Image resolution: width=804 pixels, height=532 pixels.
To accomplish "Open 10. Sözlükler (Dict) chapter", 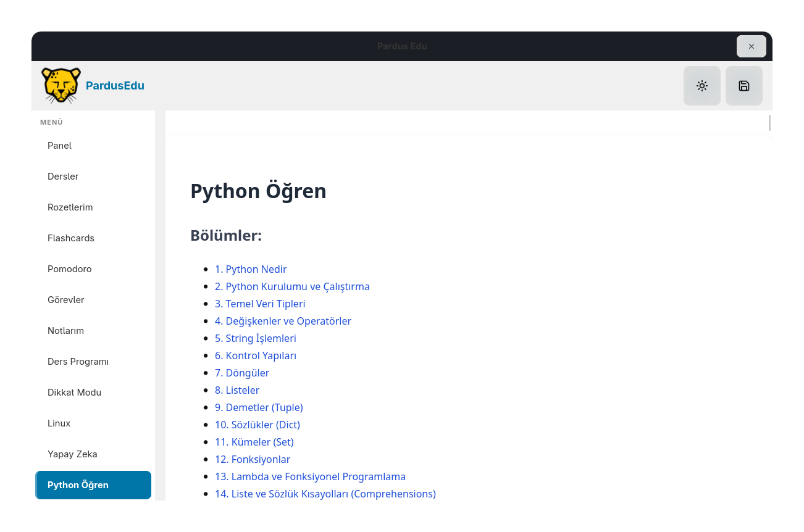I will [x=258, y=425].
